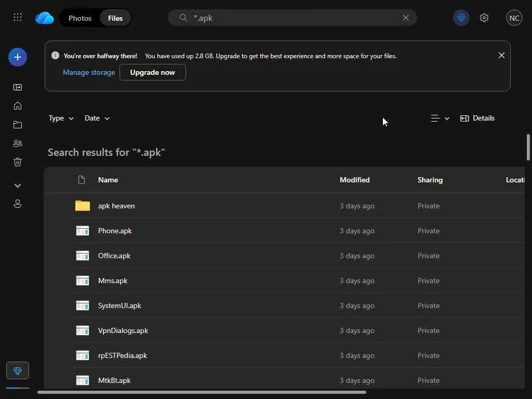The image size is (532, 399).
Task: Expand the Date filter dropdown
Action: (97, 118)
